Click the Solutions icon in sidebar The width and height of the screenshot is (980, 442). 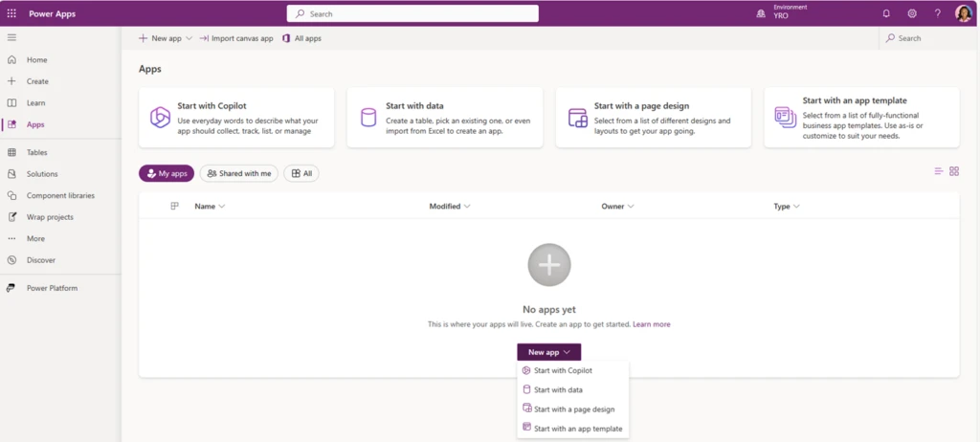[x=11, y=174]
